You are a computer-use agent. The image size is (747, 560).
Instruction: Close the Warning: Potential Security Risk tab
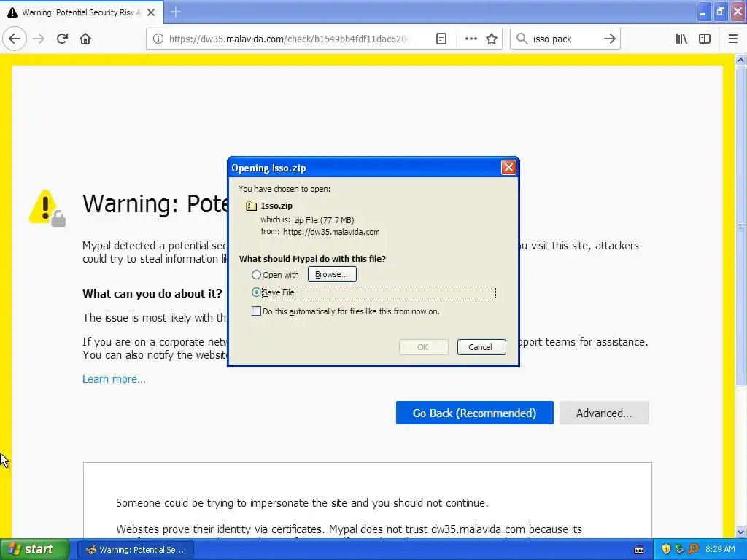151,12
